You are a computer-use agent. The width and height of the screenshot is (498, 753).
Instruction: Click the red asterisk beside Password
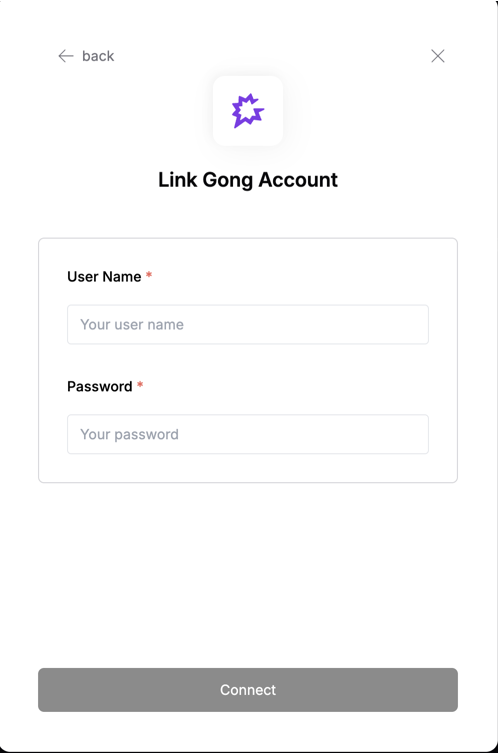pyautogui.click(x=140, y=384)
